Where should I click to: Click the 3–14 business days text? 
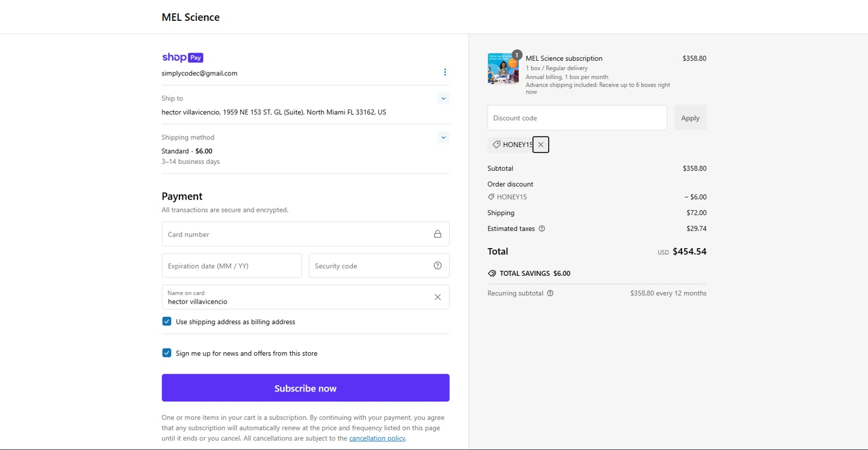[x=190, y=162]
